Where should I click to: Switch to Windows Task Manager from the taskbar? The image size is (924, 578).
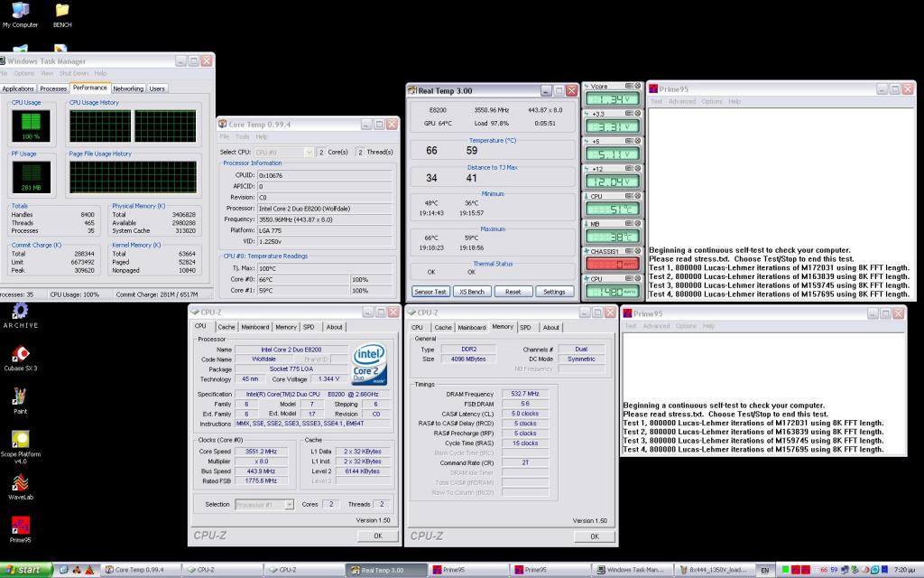click(631, 570)
